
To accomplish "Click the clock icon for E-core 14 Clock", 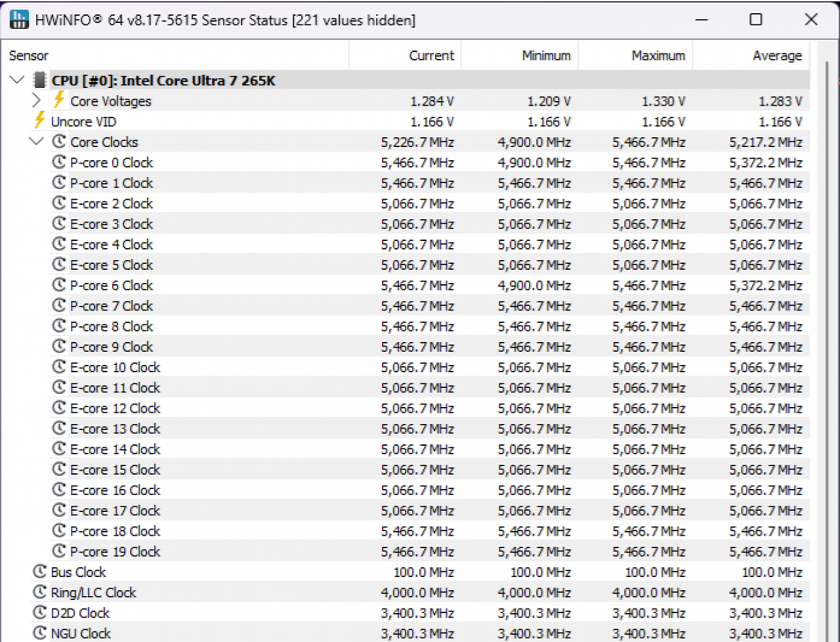I will [59, 449].
